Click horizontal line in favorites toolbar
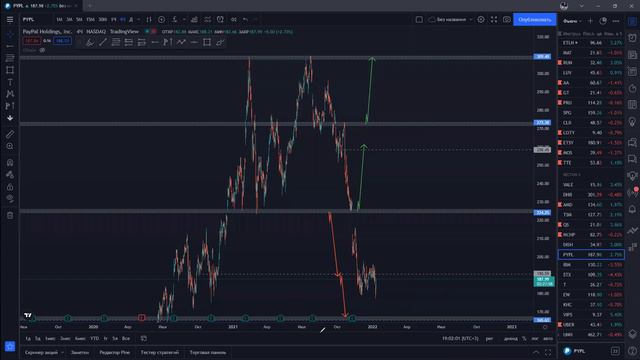Screen dimensions: 640x360 (x=194, y=42)
